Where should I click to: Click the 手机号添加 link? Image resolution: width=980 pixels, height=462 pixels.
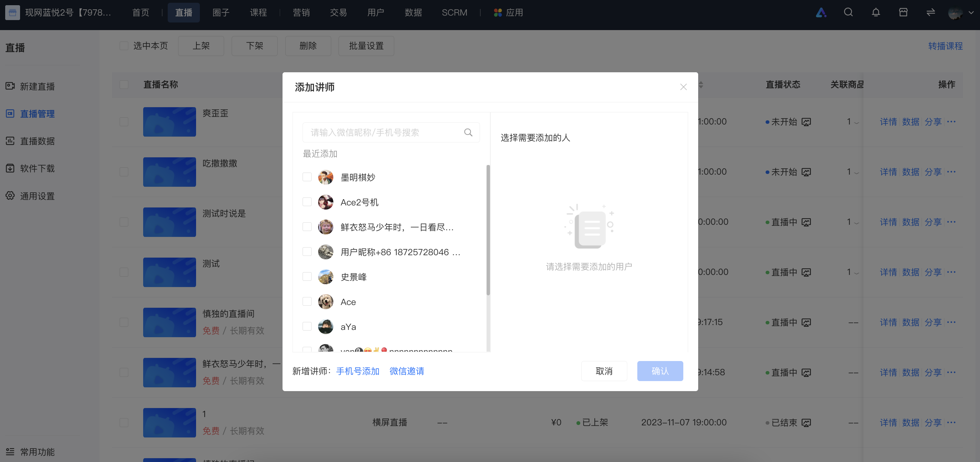point(358,371)
